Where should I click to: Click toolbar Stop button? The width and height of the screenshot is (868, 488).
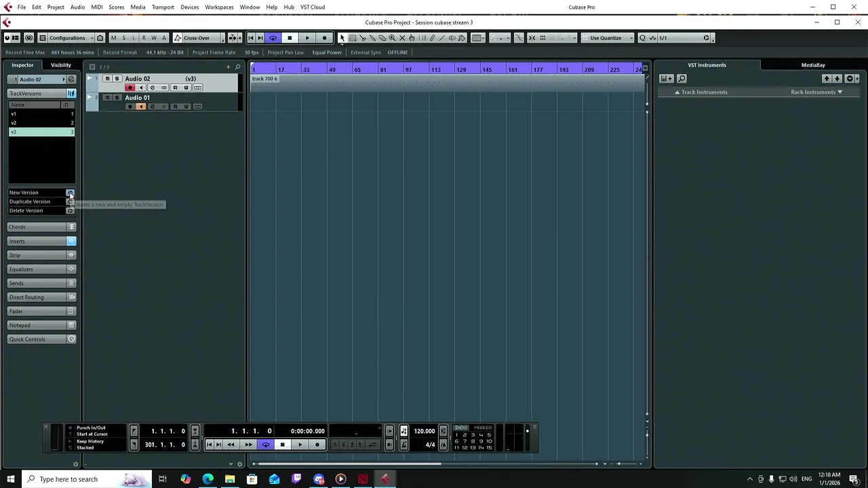pyautogui.click(x=290, y=38)
